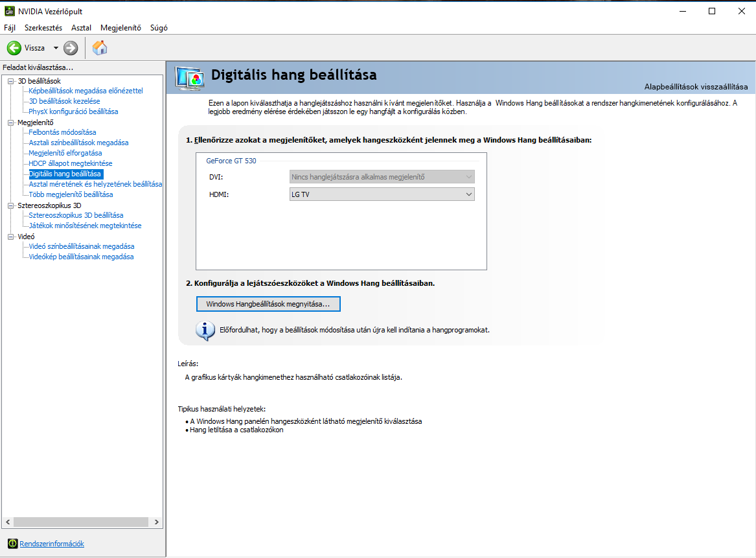Maximize the NVIDIA Vezérlőpult window
Screen dimensions: 756x558
point(712,11)
